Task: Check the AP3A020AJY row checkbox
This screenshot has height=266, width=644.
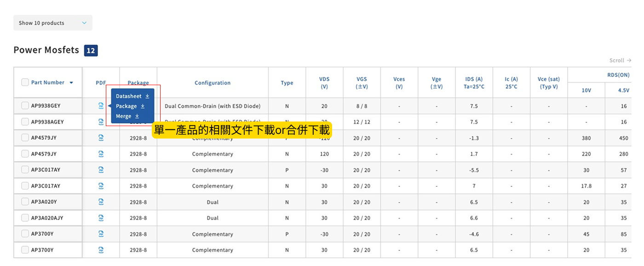Action: point(25,218)
